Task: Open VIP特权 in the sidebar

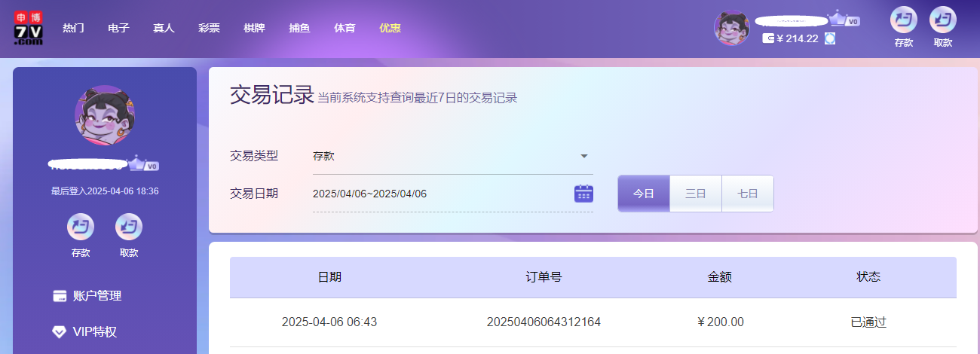Action: coord(94,332)
